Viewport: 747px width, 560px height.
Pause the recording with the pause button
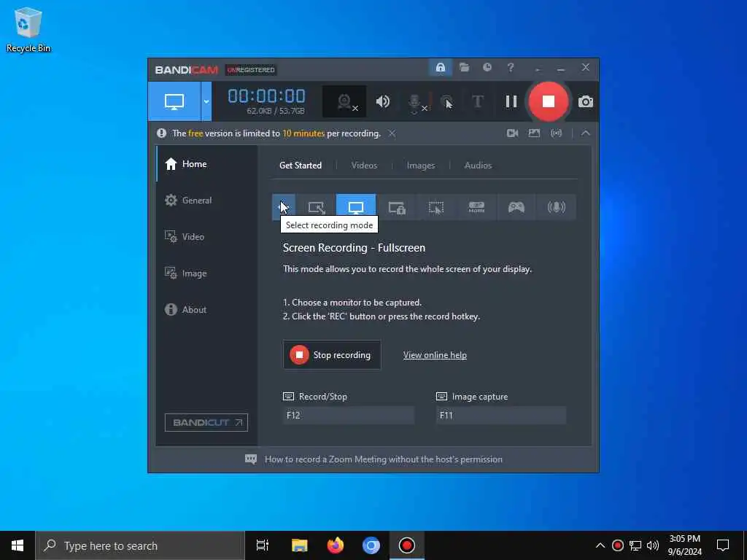[511, 101]
